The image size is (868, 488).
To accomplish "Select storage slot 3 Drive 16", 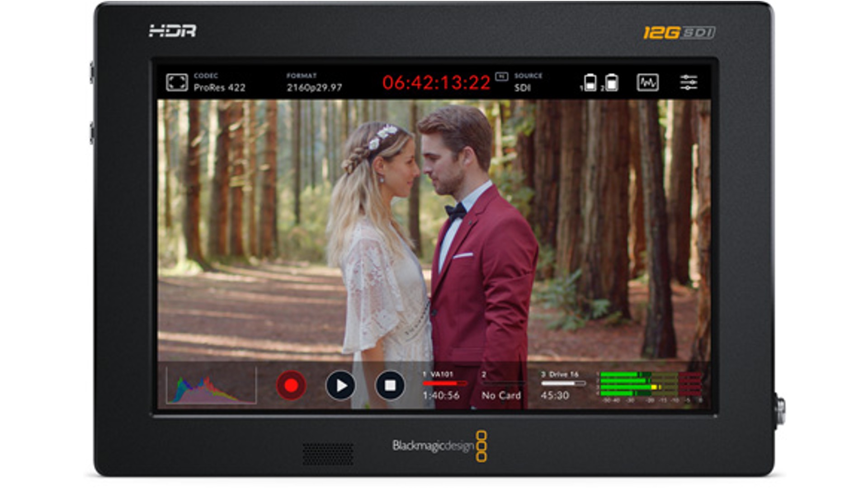I will click(563, 385).
